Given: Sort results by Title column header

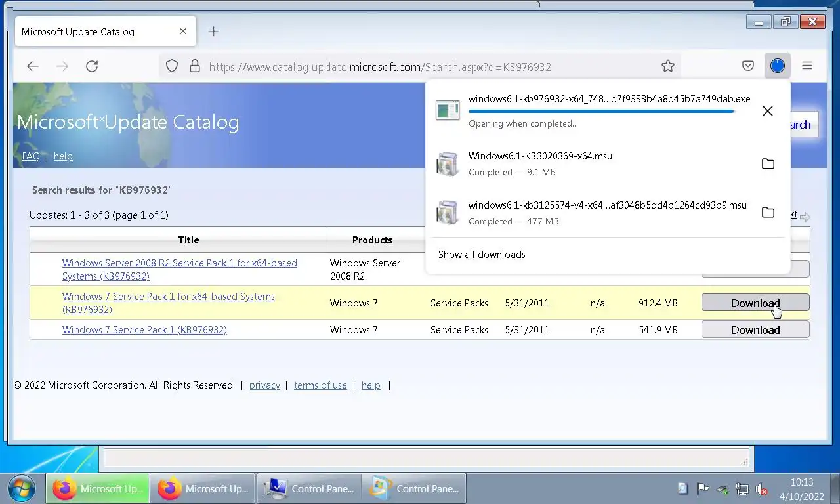Looking at the screenshot, I should [x=188, y=240].
